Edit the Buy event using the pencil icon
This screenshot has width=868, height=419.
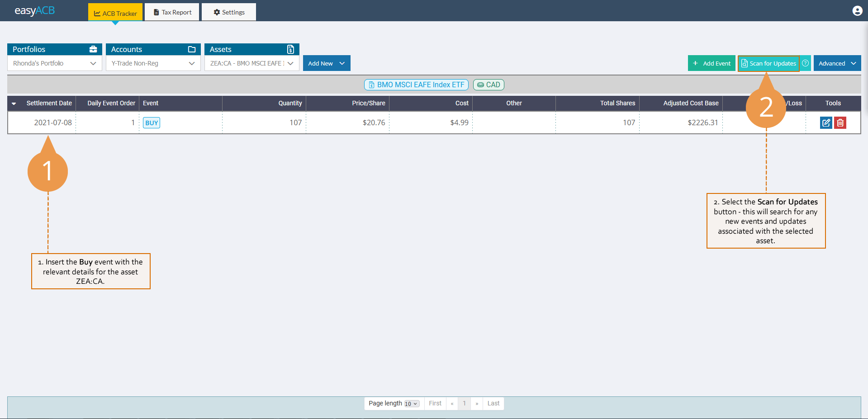click(x=826, y=122)
